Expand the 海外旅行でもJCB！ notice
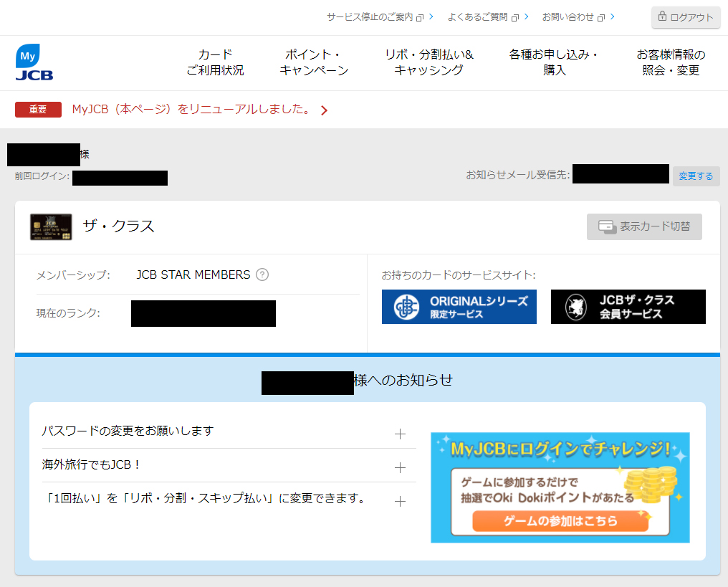Image resolution: width=728 pixels, height=587 pixels. pos(400,467)
